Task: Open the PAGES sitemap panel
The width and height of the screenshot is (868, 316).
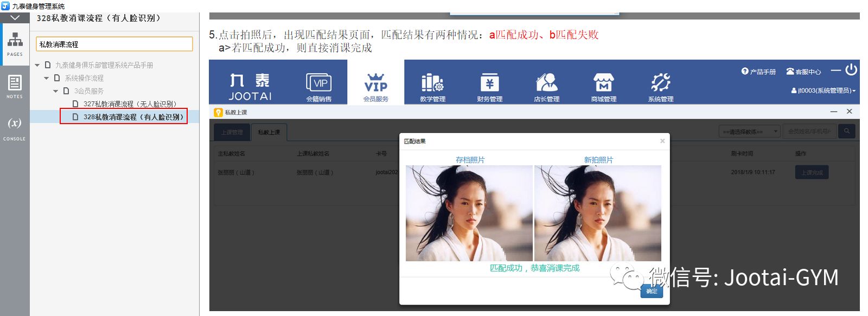Action: pos(15,44)
